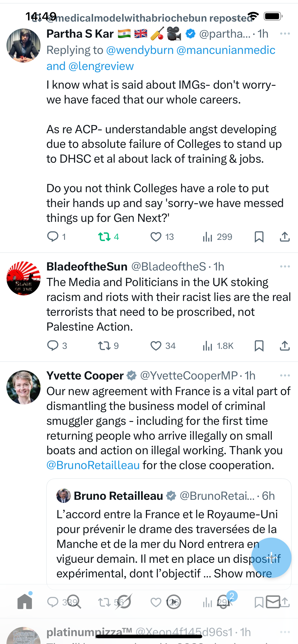Open the @BrunoRetailleau mention link
Viewport: 298px width, 644px height.
click(93, 465)
